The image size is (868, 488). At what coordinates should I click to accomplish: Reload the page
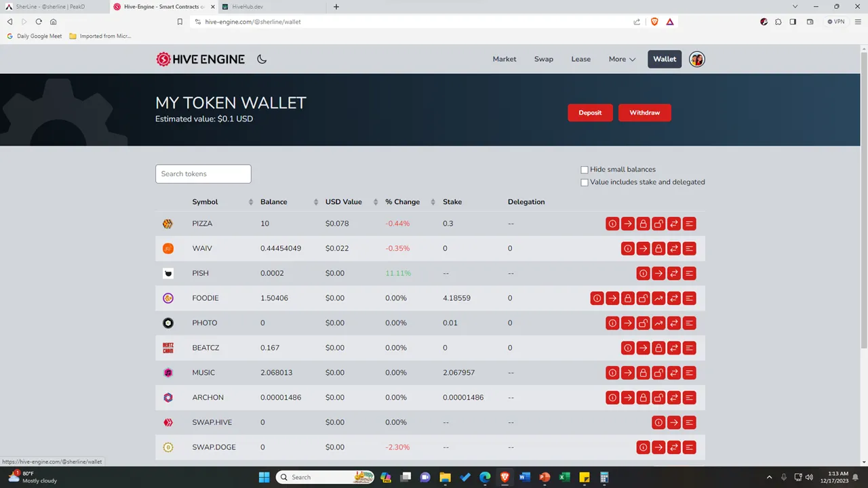[39, 22]
